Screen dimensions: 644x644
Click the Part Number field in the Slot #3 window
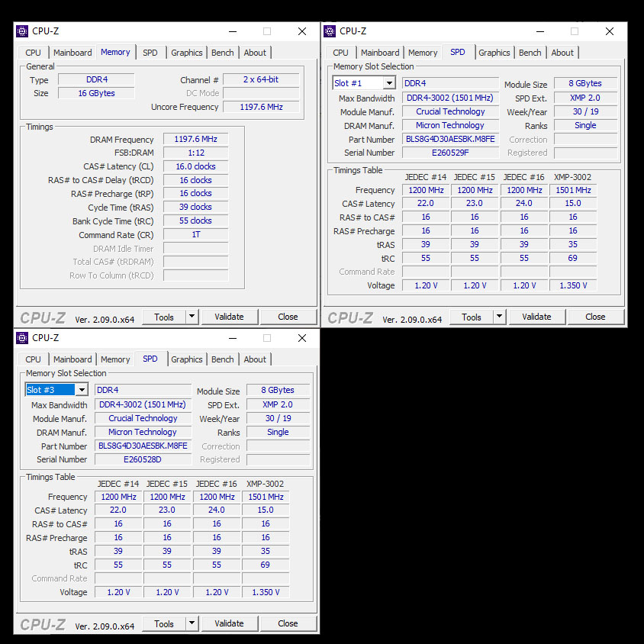pos(143,446)
